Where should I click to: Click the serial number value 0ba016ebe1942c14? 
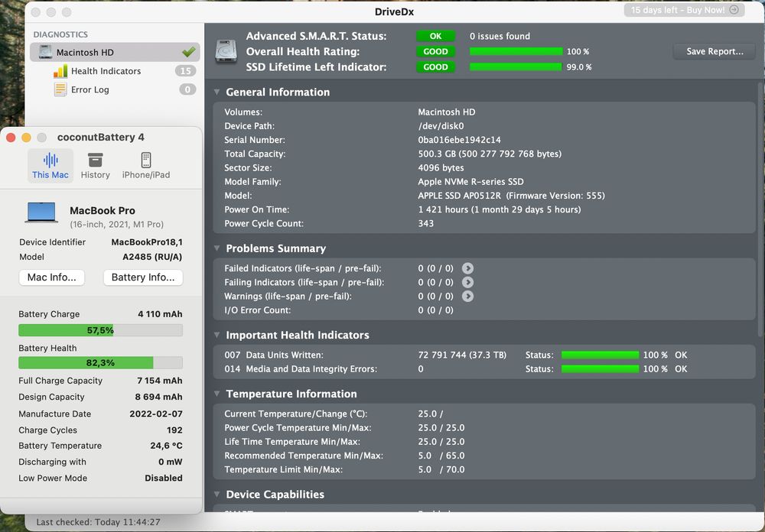click(459, 140)
